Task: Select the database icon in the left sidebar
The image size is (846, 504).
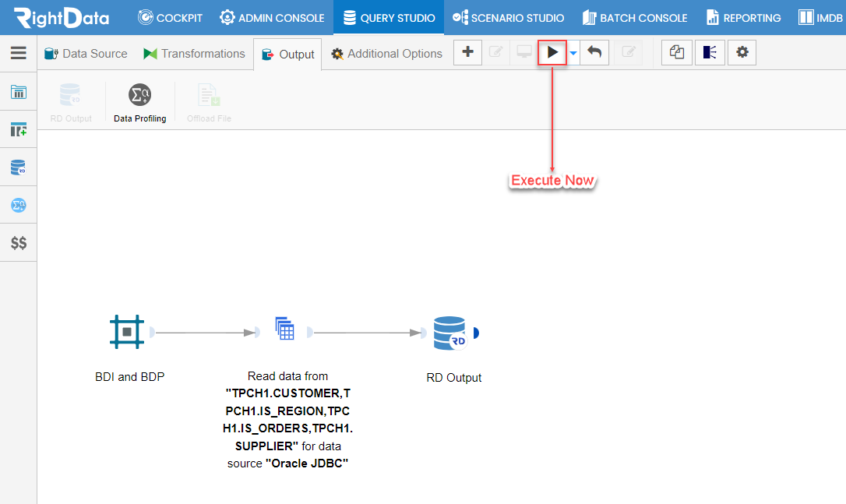Action: point(19,167)
